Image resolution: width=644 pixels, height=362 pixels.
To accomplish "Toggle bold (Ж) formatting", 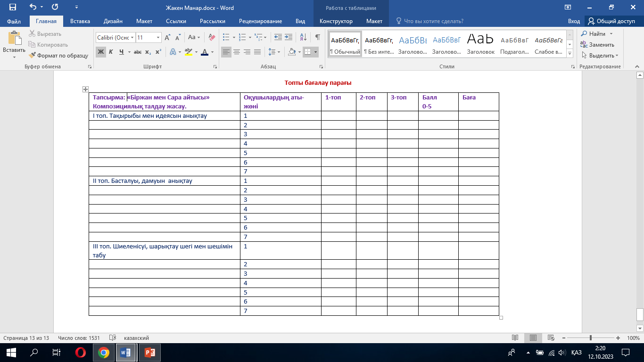I will (100, 52).
